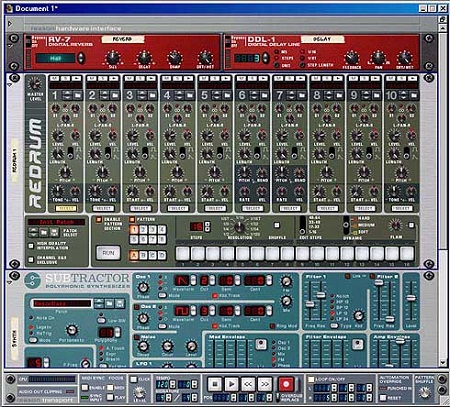
Task: Click the transport Fast Forward button
Action: click(265, 384)
